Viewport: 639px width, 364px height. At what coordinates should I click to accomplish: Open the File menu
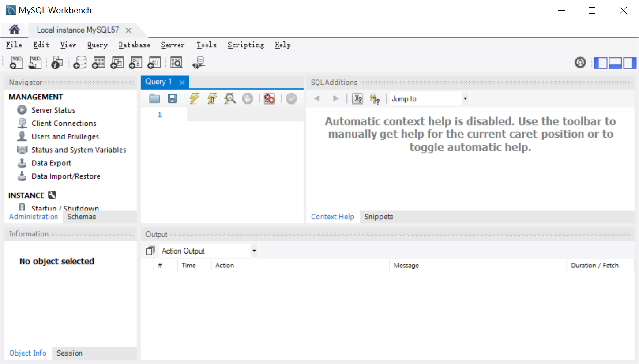click(14, 45)
